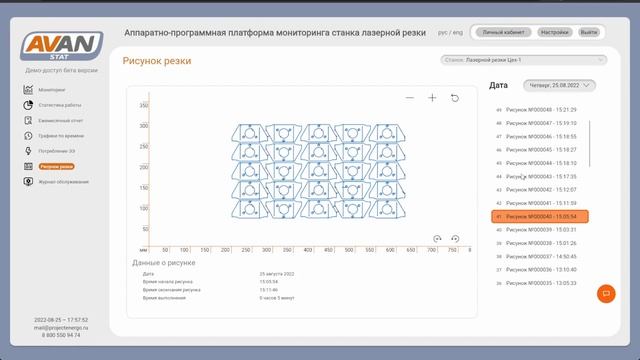Open the Станок machine selector dropdown
Screen dimensions: 640x360
(524, 60)
